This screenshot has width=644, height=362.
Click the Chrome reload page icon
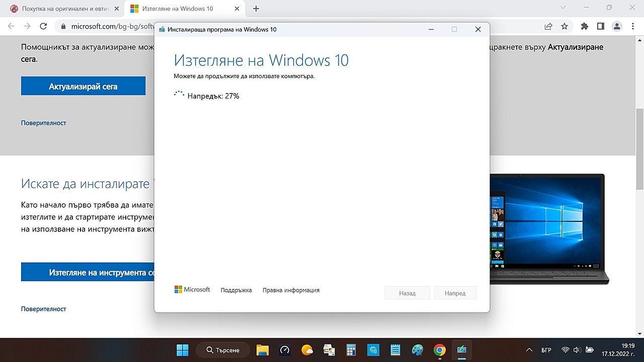click(43, 26)
